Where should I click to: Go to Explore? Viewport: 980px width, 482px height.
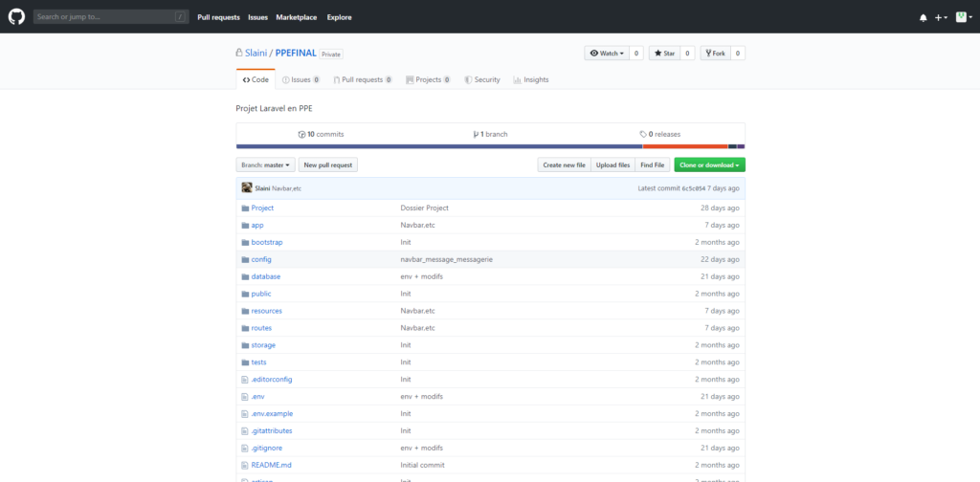click(x=340, y=17)
